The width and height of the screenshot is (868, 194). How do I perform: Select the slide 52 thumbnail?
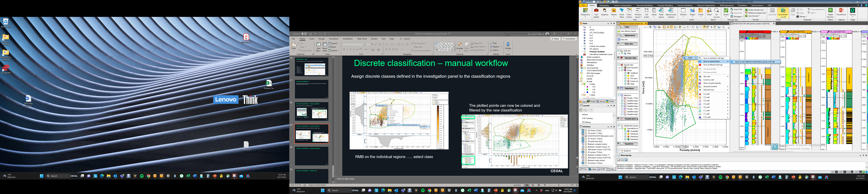311,111
